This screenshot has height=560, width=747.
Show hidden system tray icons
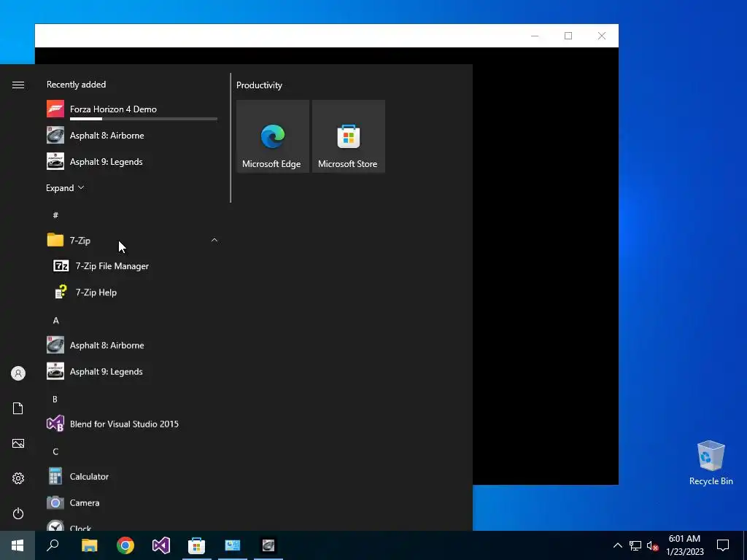pyautogui.click(x=617, y=545)
